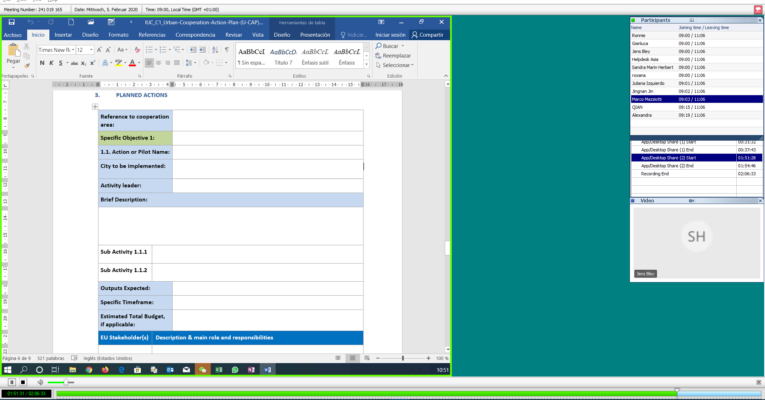Screen dimensions: 765x400
Task: Toggle italic formatting (K)
Action: click(x=53, y=63)
